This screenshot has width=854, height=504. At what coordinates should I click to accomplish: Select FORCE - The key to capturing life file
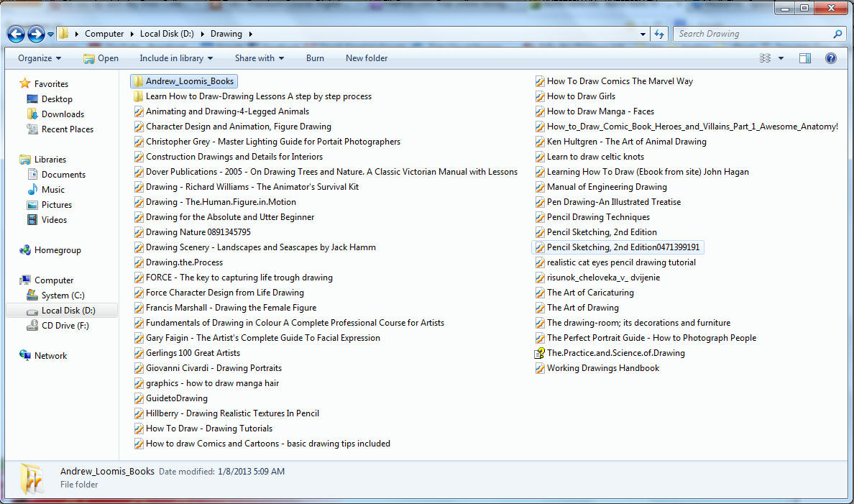tap(233, 278)
